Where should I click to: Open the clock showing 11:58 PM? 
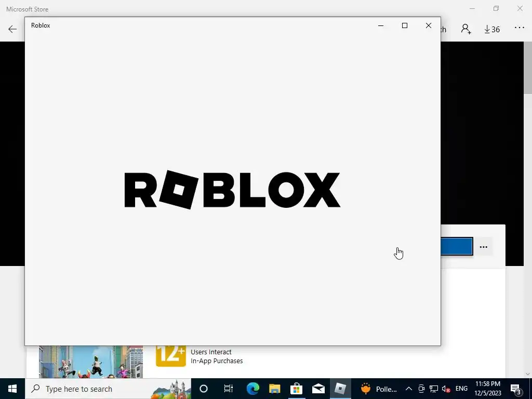click(x=487, y=389)
